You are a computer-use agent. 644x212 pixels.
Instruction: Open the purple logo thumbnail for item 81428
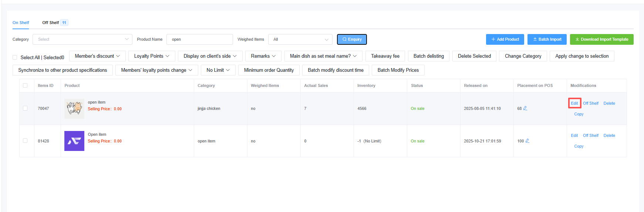click(74, 141)
